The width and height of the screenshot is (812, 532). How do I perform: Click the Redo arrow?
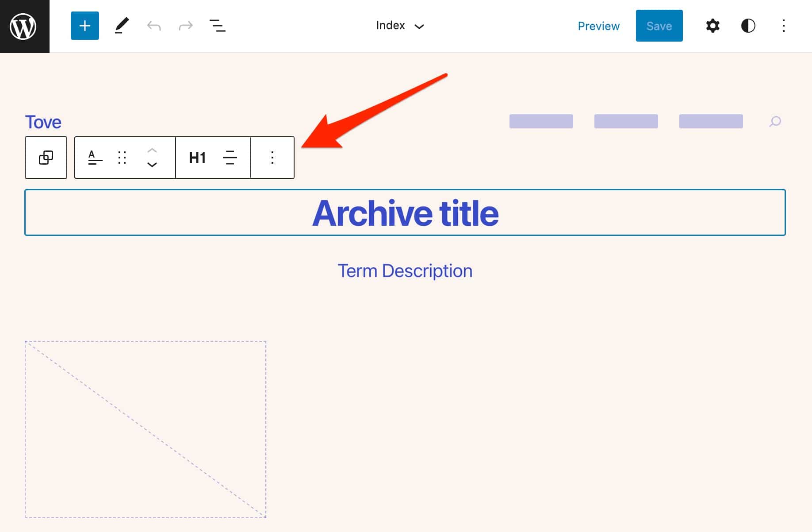coord(186,26)
